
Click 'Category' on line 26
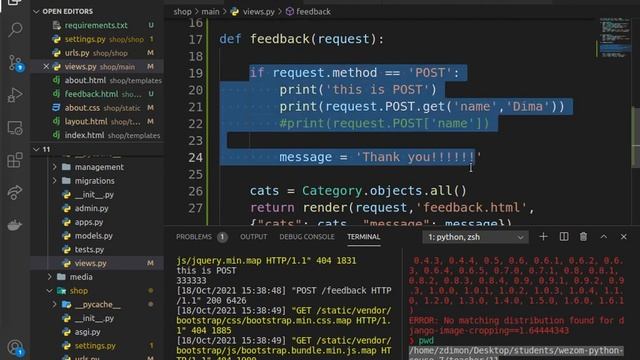pyautogui.click(x=331, y=191)
